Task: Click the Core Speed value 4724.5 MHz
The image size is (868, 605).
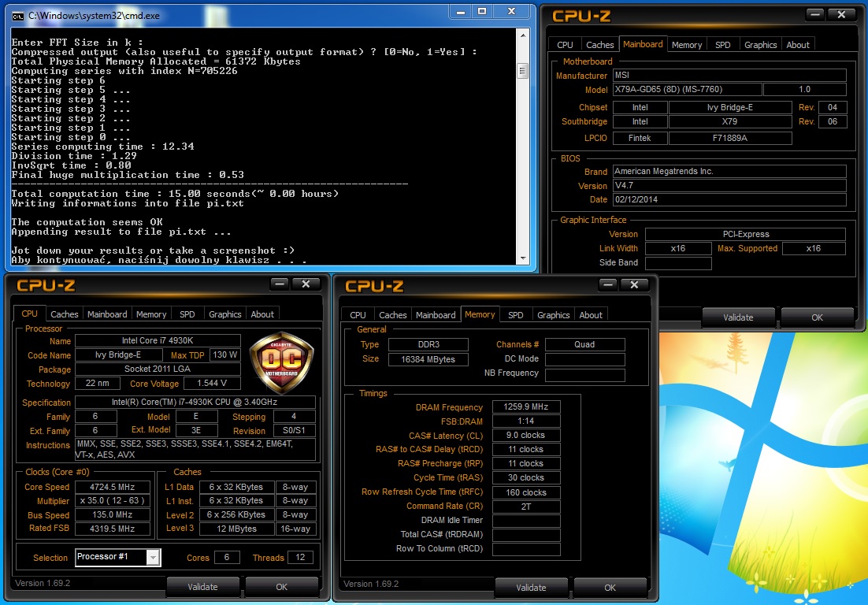Action: pyautogui.click(x=113, y=487)
